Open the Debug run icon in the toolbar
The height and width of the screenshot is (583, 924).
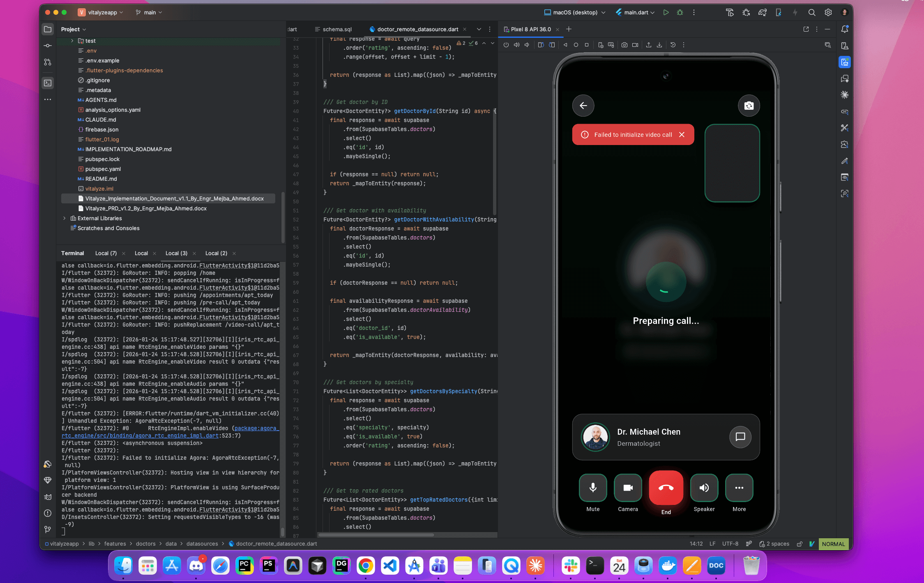click(680, 12)
